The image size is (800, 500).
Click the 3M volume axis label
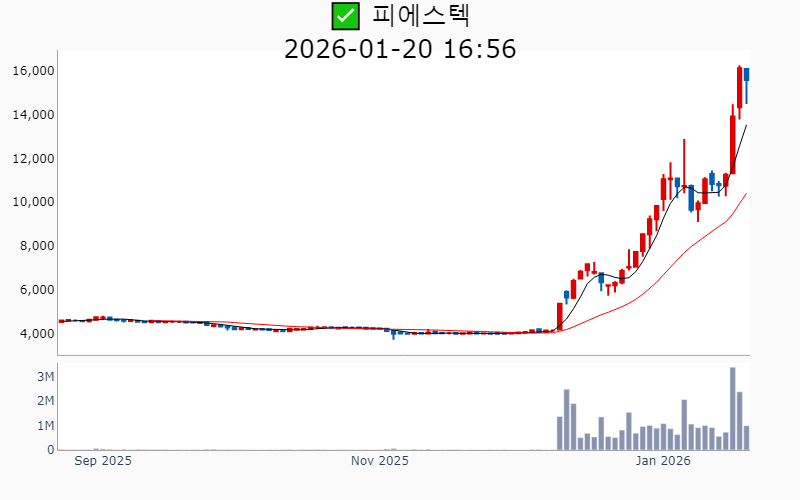coord(45,377)
